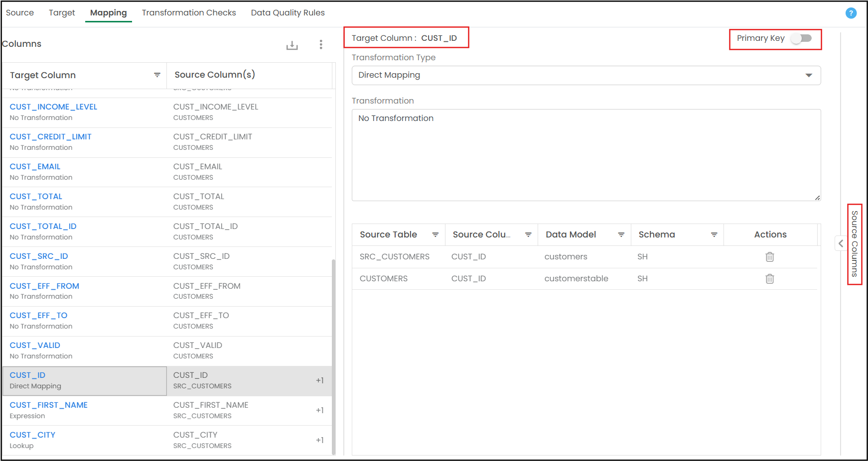Delete the CUSTOMERS customerstable source row
This screenshot has width=868, height=461.
click(x=770, y=279)
